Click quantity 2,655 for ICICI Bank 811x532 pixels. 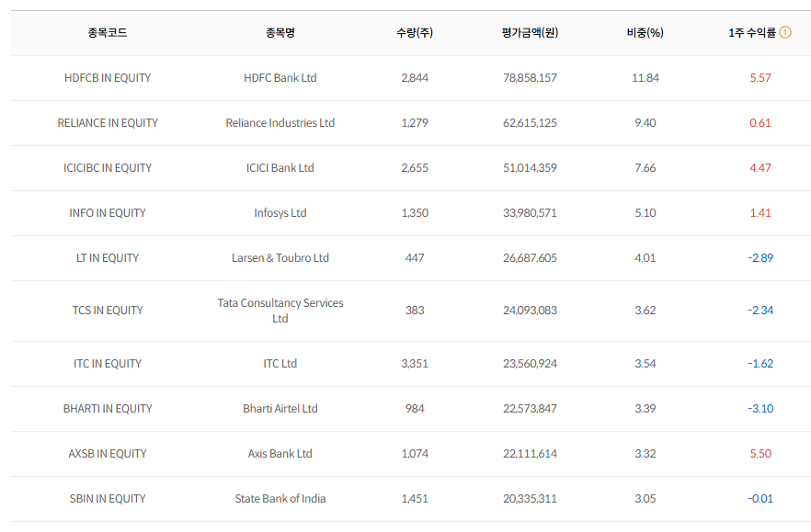coord(415,168)
